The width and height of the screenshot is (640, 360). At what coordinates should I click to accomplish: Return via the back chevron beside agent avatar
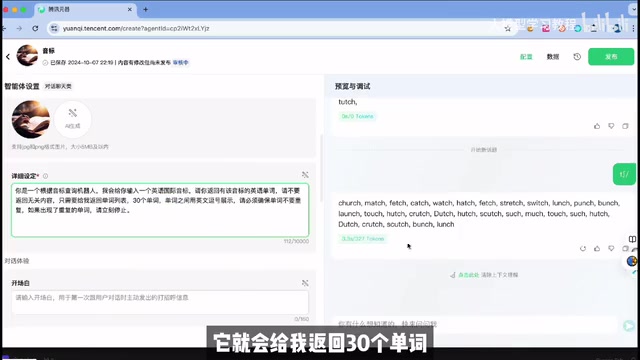pos(8,57)
